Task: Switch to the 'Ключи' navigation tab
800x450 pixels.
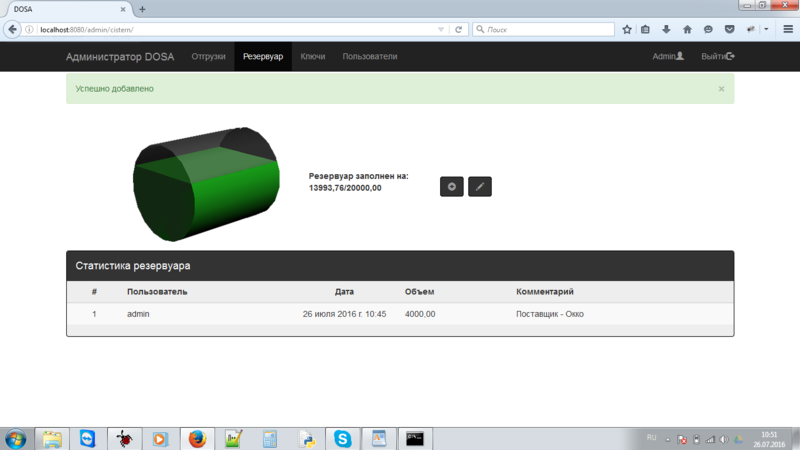Action: (313, 56)
